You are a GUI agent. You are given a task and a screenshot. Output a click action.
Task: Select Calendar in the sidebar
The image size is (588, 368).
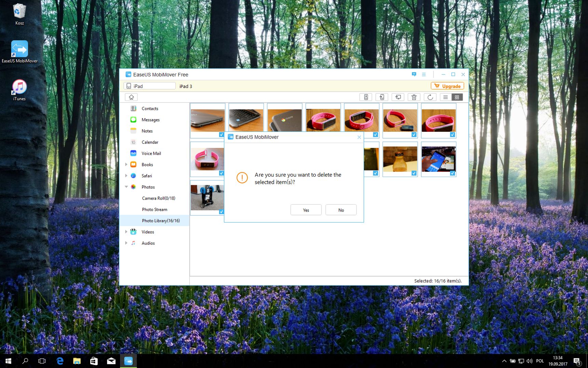[x=154, y=142]
